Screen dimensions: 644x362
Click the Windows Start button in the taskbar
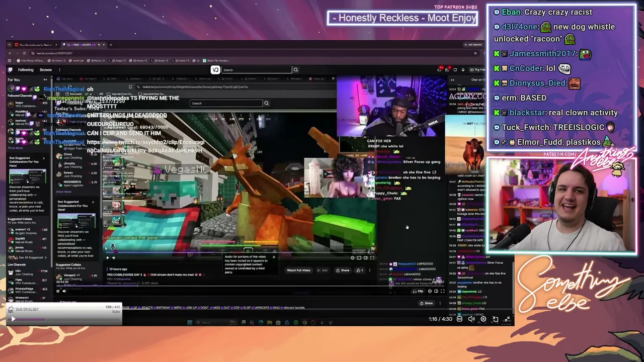tap(190, 322)
